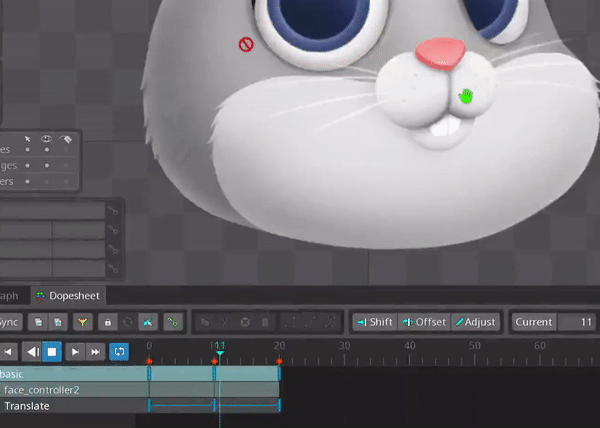600x428 pixels.
Task: Jump to the last frame of the animation
Action: [95, 352]
